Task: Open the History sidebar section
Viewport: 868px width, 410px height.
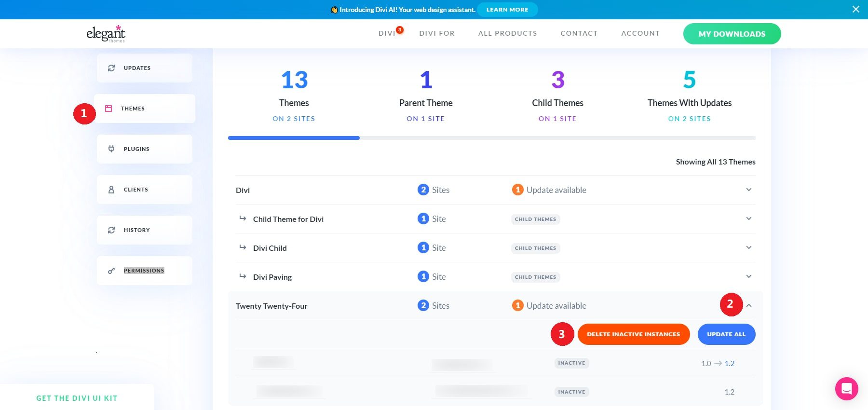Action: [x=145, y=230]
